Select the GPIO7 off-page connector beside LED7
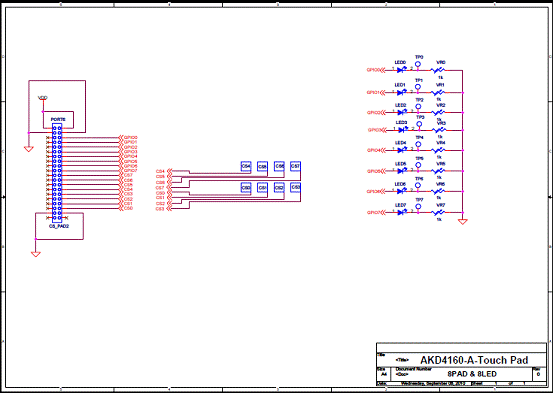The image size is (553, 393). pyautogui.click(x=376, y=212)
